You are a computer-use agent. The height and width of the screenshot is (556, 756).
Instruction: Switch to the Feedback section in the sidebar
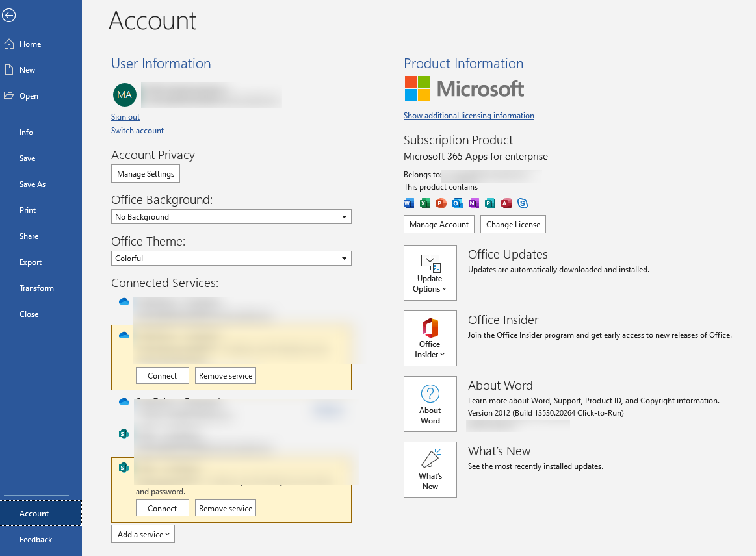coord(35,540)
